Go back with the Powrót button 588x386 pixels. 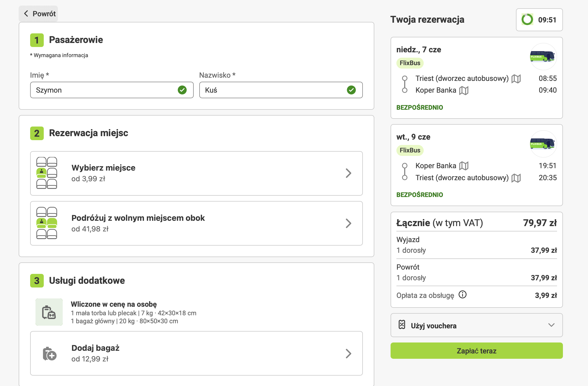38,14
